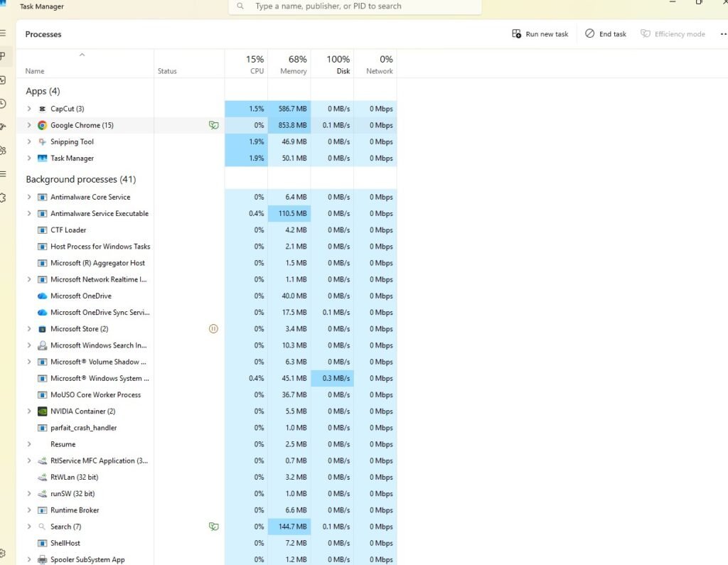Expand the Google Chrome (15) process group

tap(28, 125)
